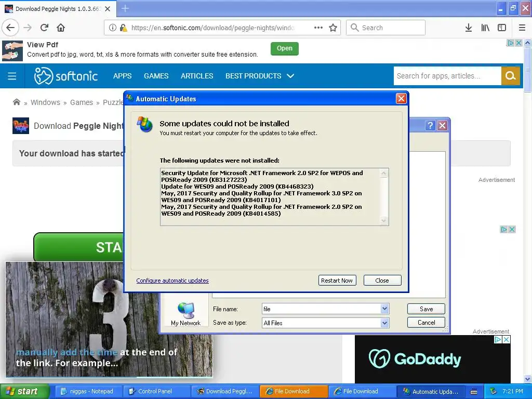The image size is (532, 399).
Task: Open the Softonic hamburger side menu
Action: [x=12, y=76]
